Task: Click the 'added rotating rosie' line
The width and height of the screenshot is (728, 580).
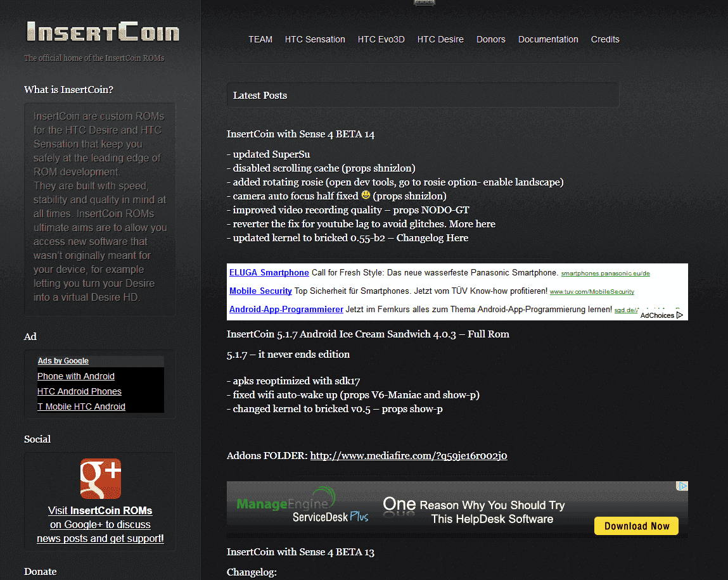Action: [x=395, y=182]
